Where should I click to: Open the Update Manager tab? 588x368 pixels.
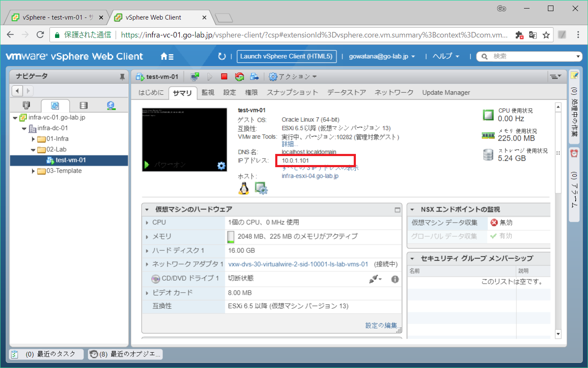pyautogui.click(x=446, y=93)
